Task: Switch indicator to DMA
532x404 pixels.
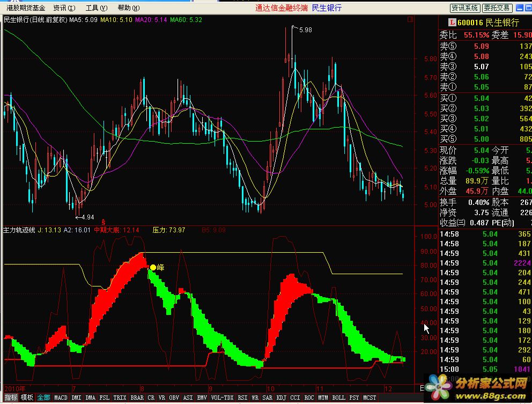Action: [x=90, y=398]
